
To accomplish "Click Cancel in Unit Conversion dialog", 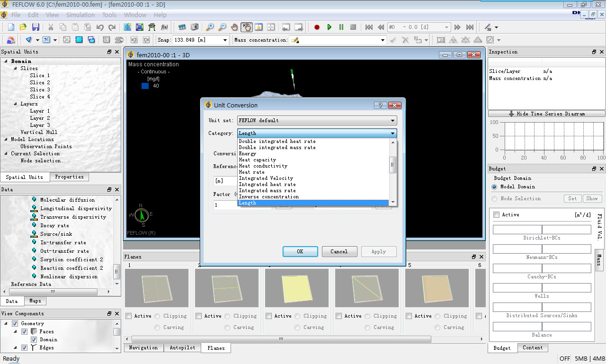I will pyautogui.click(x=339, y=251).
